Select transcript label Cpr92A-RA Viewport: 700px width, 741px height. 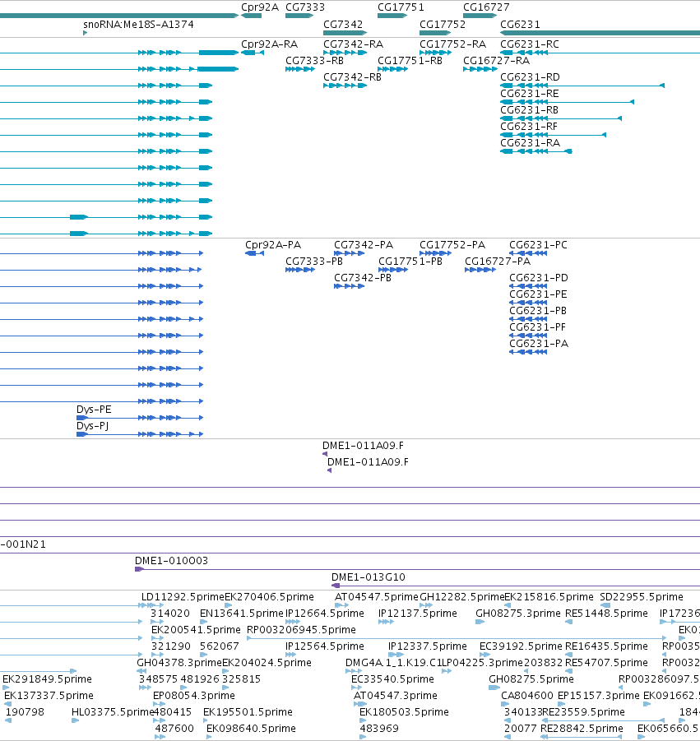tap(270, 44)
